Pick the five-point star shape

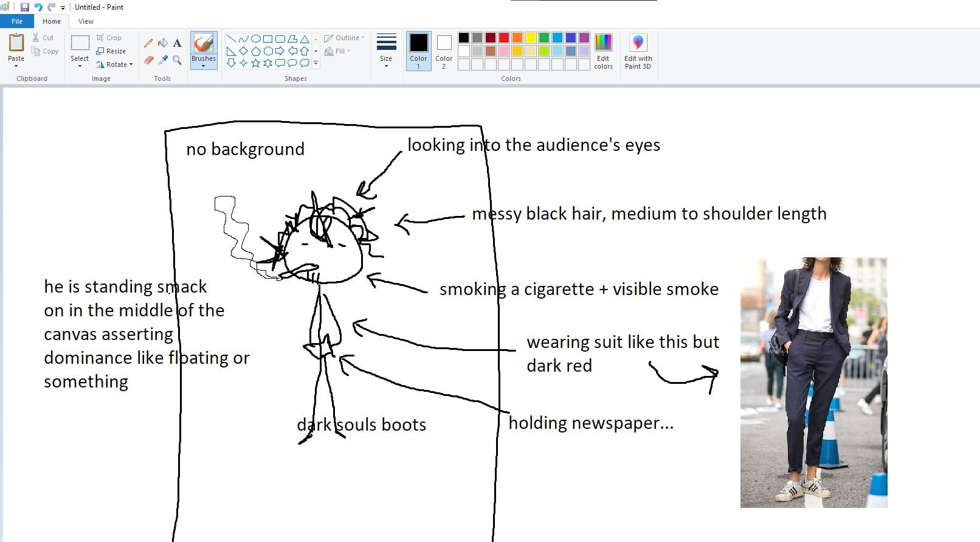[255, 63]
